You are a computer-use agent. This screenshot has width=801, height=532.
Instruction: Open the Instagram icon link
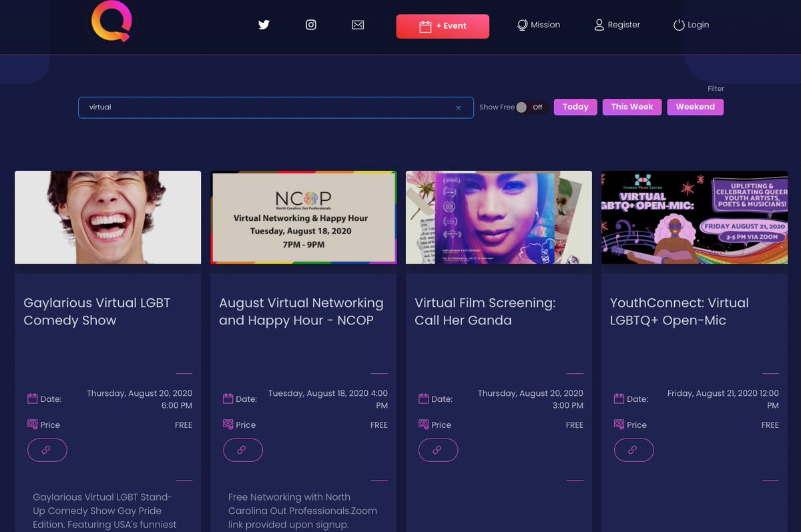[x=311, y=25]
